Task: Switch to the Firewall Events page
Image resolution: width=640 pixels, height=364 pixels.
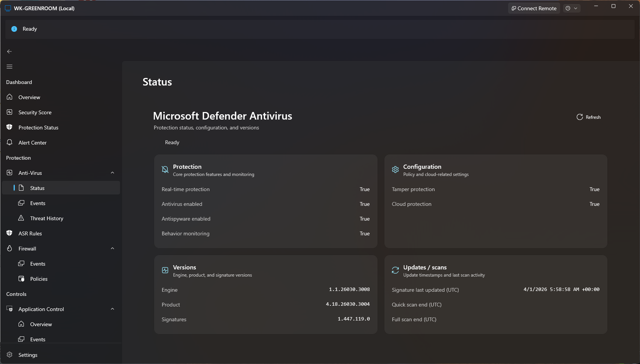Action: click(38, 263)
